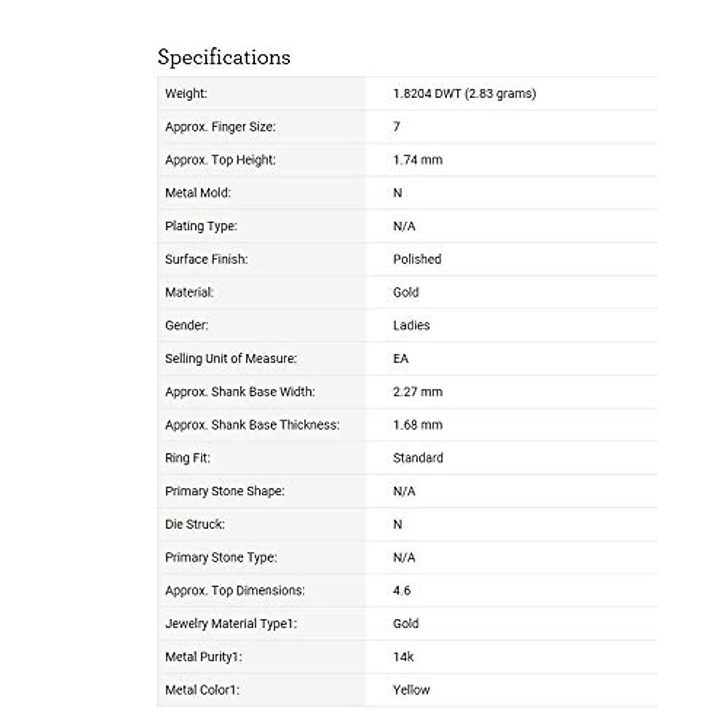The width and height of the screenshot is (728, 728).
Task: Click the Approx. Shank Base Thickness label
Action: click(252, 425)
